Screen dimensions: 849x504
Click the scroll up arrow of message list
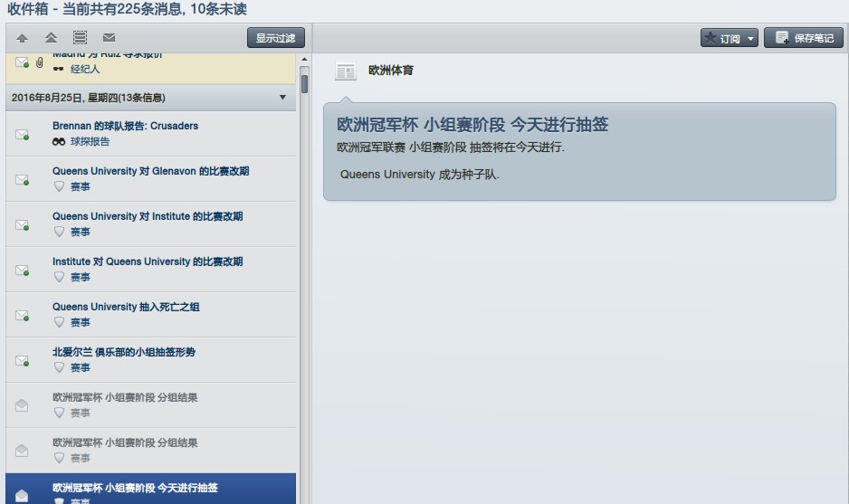[304, 60]
